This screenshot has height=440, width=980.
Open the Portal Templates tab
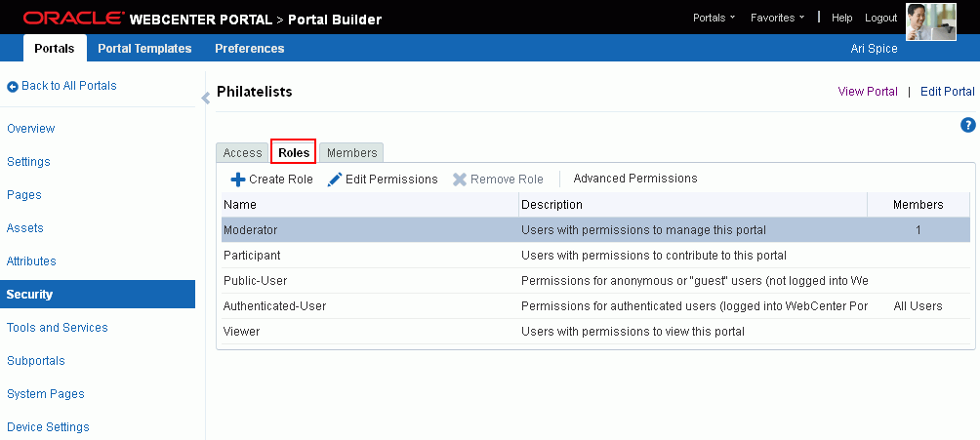(144, 48)
